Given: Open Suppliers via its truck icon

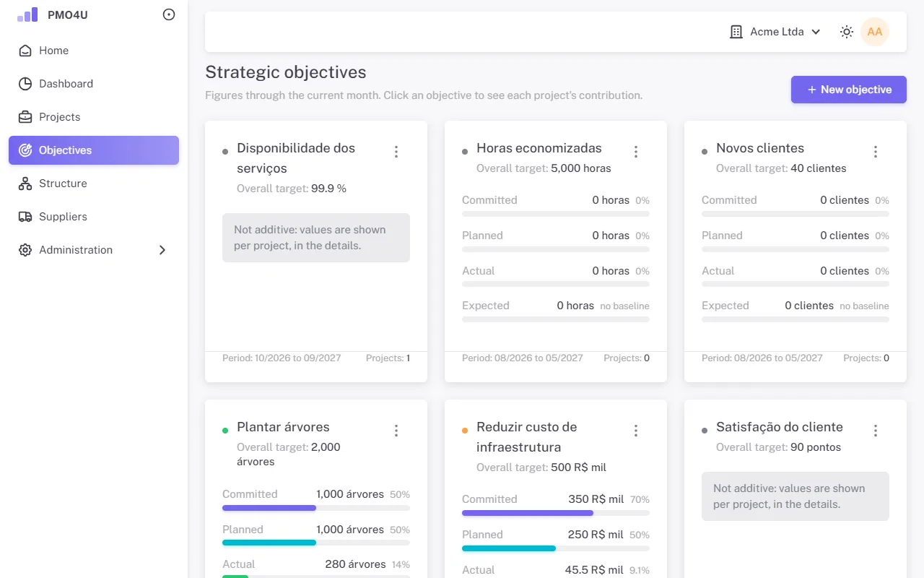Looking at the screenshot, I should (x=25, y=217).
